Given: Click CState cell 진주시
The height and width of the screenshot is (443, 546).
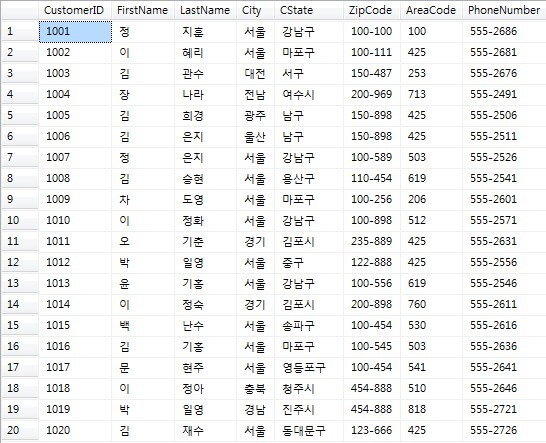Looking at the screenshot, I should pyautogui.click(x=309, y=409).
